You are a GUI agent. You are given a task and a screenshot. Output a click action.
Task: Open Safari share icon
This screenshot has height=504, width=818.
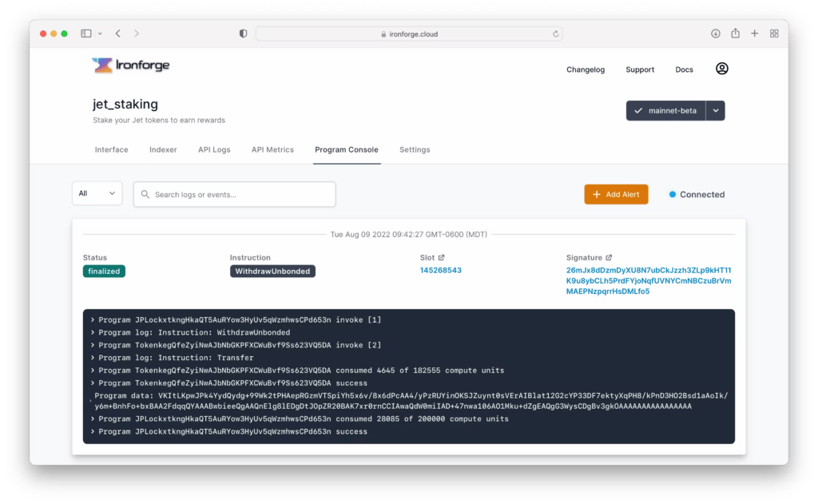tap(735, 33)
